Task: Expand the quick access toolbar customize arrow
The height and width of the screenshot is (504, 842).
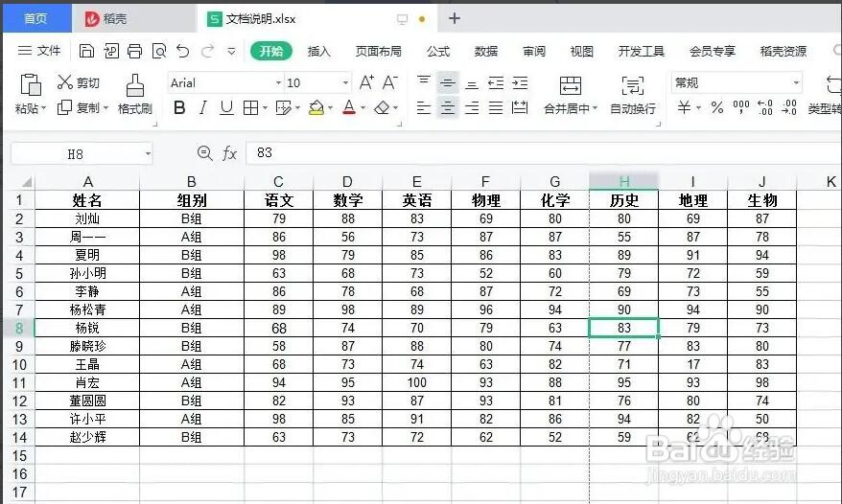Action: click(x=231, y=51)
